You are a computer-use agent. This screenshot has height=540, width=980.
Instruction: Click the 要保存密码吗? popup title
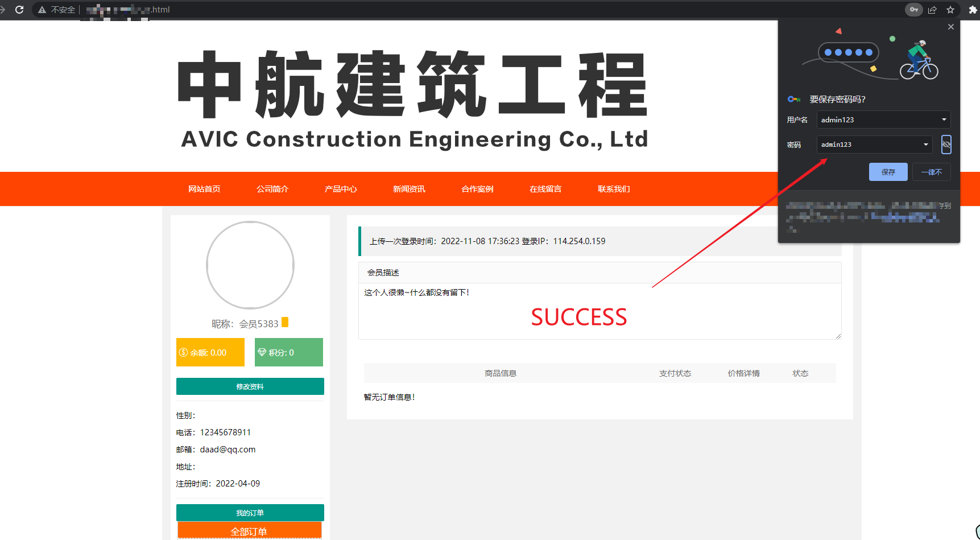[x=838, y=99]
